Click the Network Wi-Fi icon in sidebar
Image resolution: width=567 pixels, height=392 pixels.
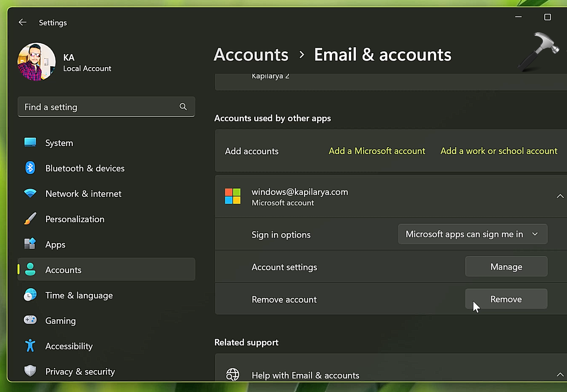pyautogui.click(x=30, y=193)
